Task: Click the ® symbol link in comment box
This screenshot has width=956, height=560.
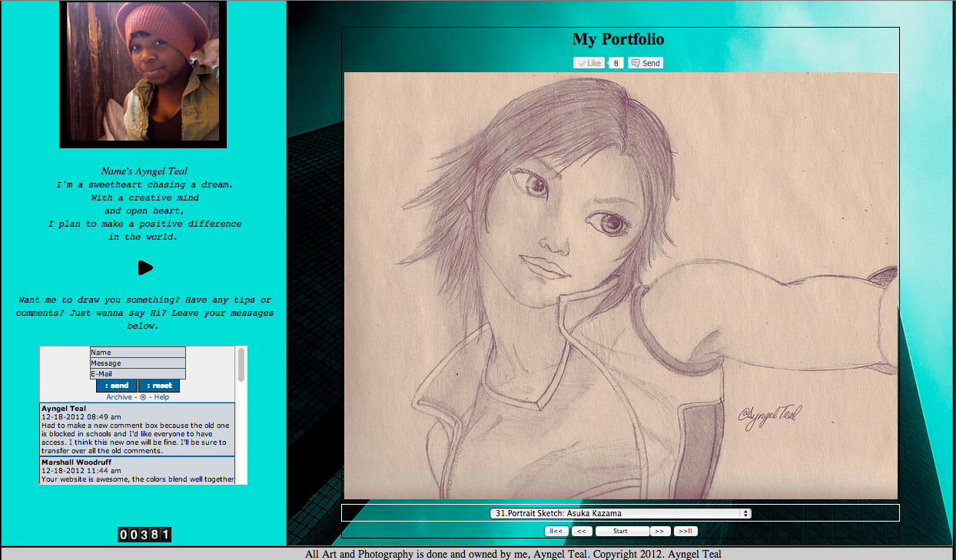Action: pyautogui.click(x=143, y=397)
